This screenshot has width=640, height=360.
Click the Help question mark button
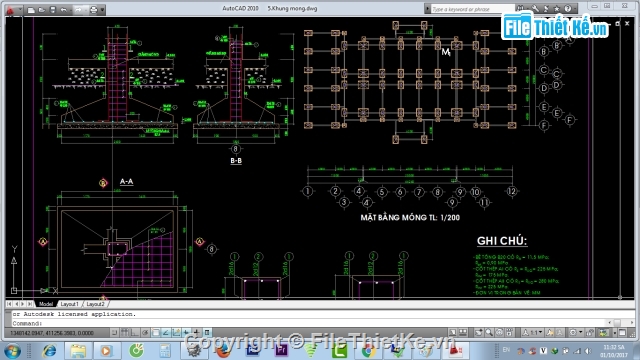(568, 8)
